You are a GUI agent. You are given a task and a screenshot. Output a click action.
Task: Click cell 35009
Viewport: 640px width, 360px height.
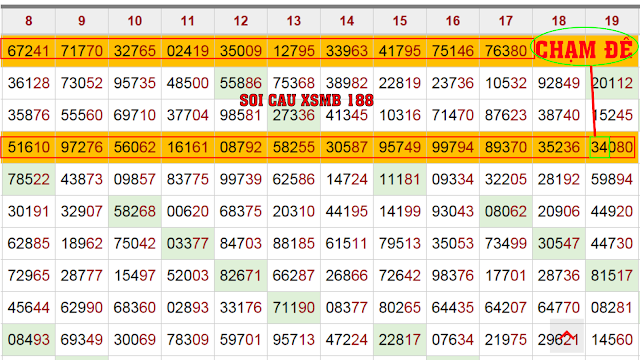pyautogui.click(x=241, y=51)
